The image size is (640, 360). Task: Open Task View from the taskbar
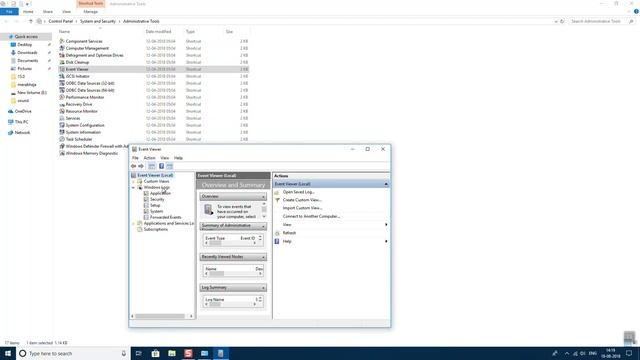[x=139, y=353]
